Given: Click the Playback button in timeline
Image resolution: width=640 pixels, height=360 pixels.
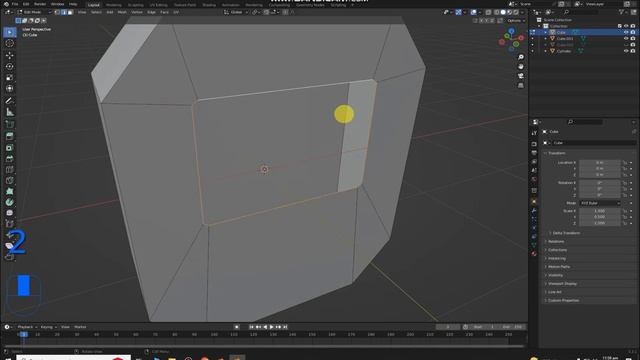Looking at the screenshot, I should [27, 327].
